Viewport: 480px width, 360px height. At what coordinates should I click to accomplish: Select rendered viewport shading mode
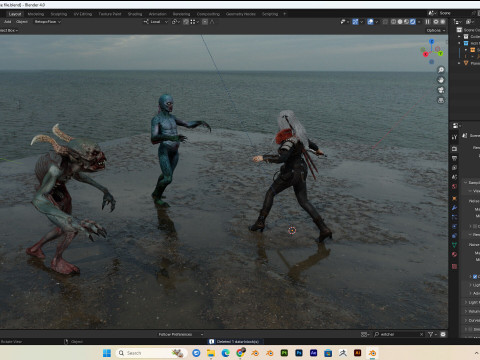click(413, 22)
